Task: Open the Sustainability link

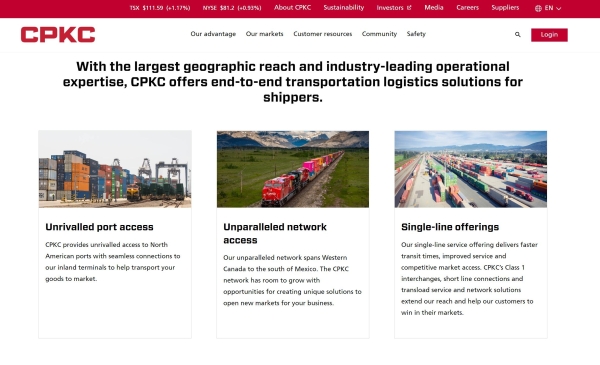Action: tap(344, 8)
